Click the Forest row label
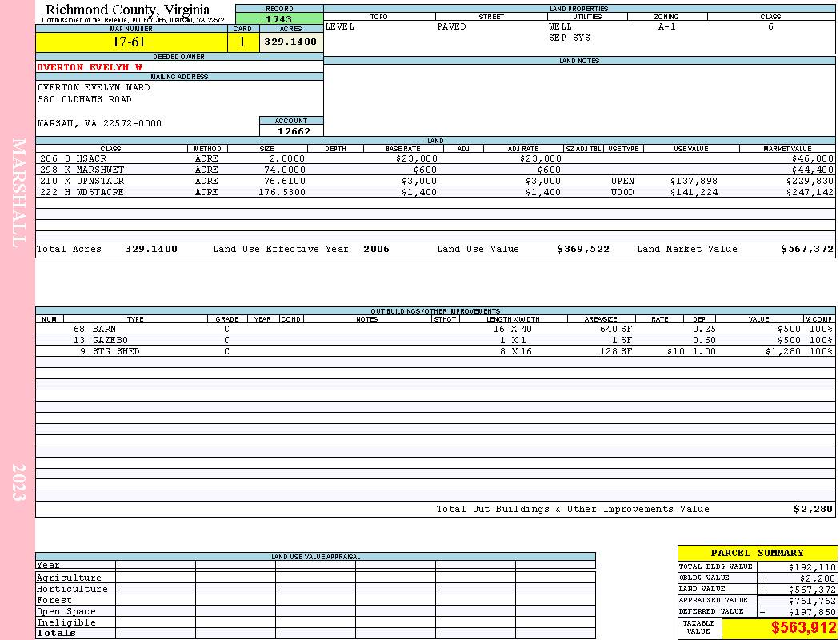 pos(54,600)
